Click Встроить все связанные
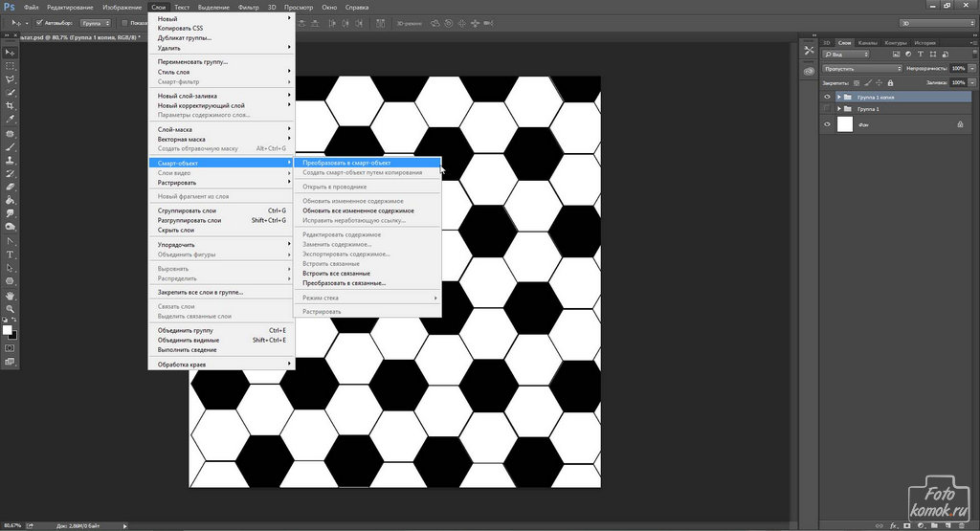980x531 pixels. pyautogui.click(x=367, y=273)
